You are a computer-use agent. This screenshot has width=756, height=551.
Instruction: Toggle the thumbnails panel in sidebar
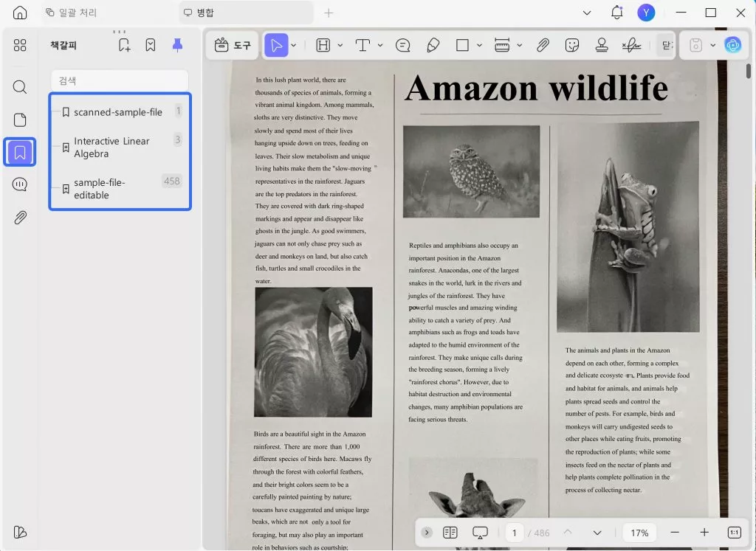point(20,119)
